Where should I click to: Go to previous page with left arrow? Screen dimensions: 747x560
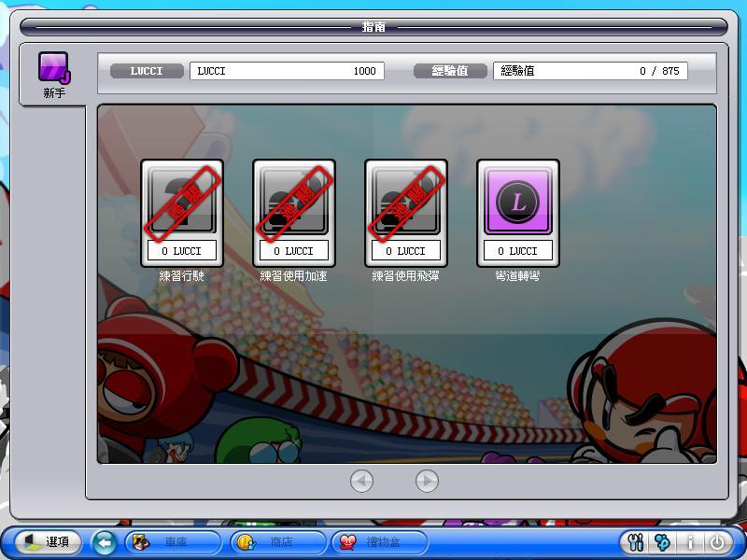tap(361, 481)
